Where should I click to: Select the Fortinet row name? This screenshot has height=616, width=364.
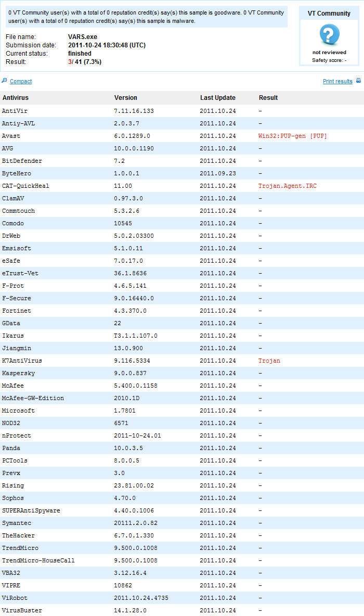click(17, 311)
